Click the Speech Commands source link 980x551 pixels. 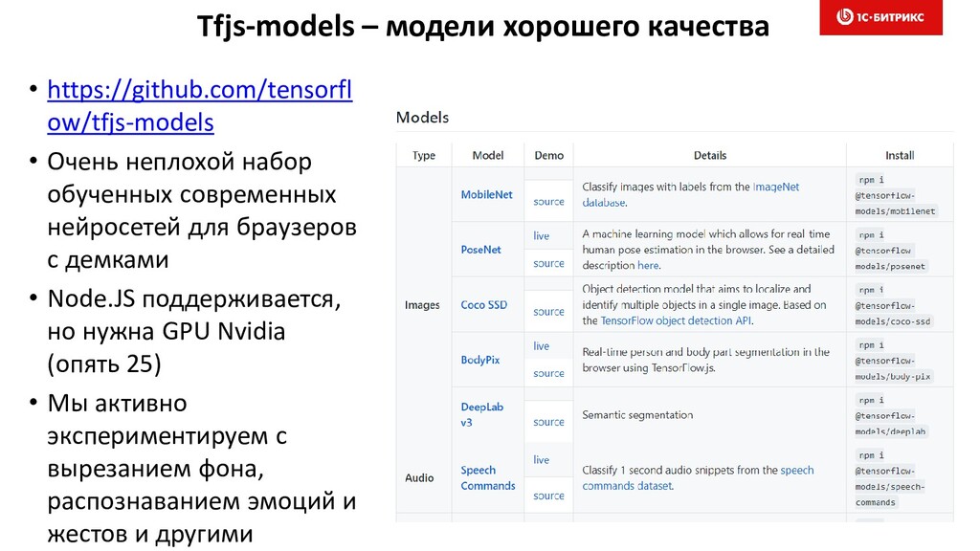pyautogui.click(x=548, y=496)
